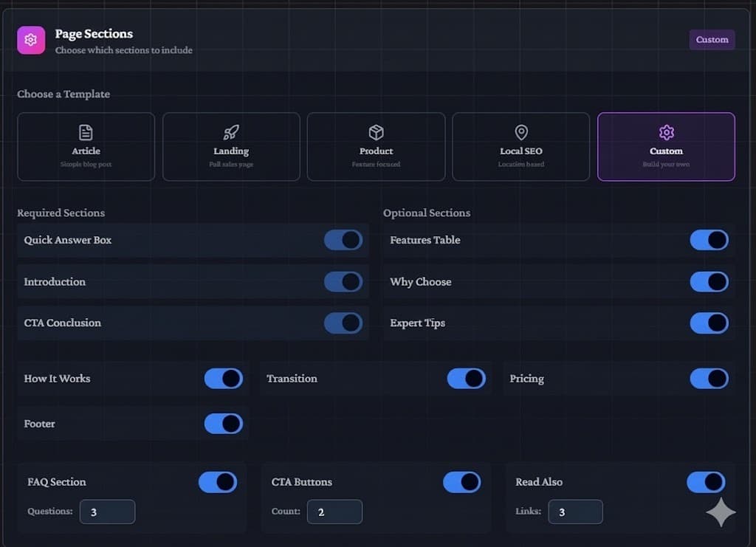Click the sparkle star icon at bottom right

tap(720, 512)
